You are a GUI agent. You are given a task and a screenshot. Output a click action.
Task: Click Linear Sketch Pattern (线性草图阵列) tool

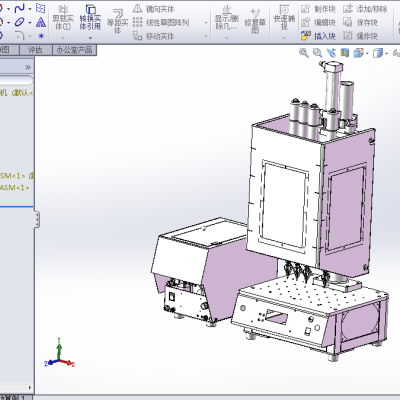pyautogui.click(x=161, y=22)
